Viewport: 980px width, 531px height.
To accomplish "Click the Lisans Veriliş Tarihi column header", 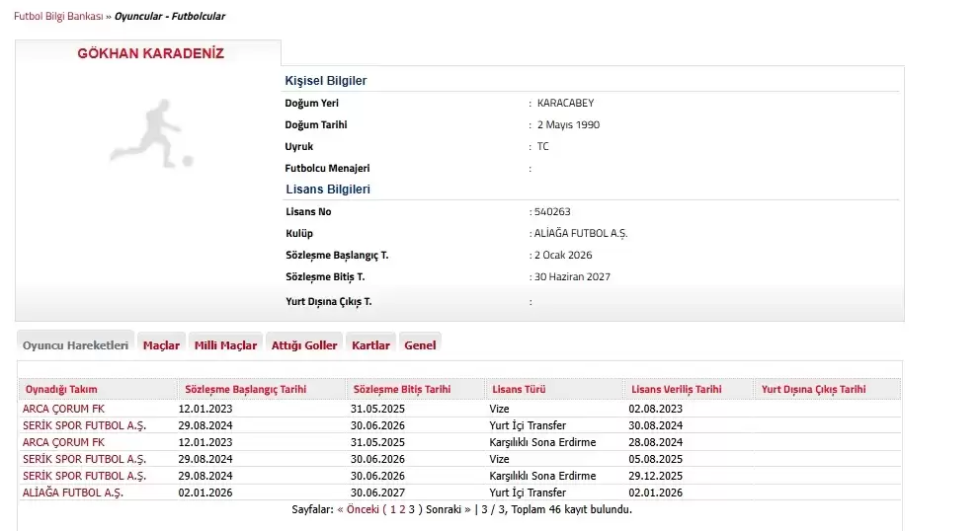I will point(675,390).
